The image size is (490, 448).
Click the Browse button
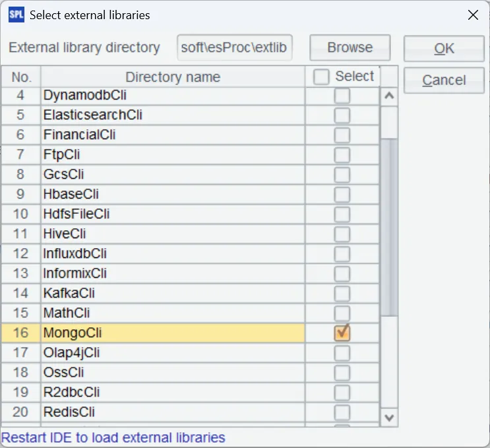tap(350, 48)
